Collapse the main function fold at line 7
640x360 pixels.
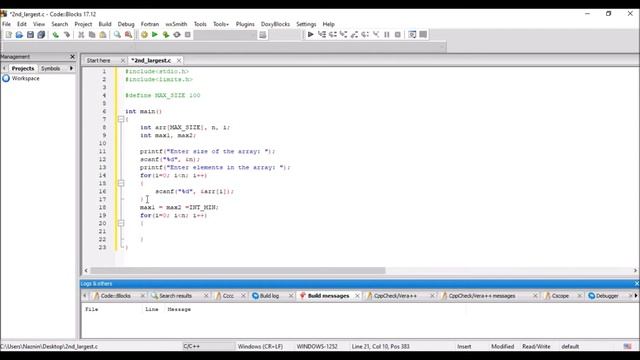point(121,119)
